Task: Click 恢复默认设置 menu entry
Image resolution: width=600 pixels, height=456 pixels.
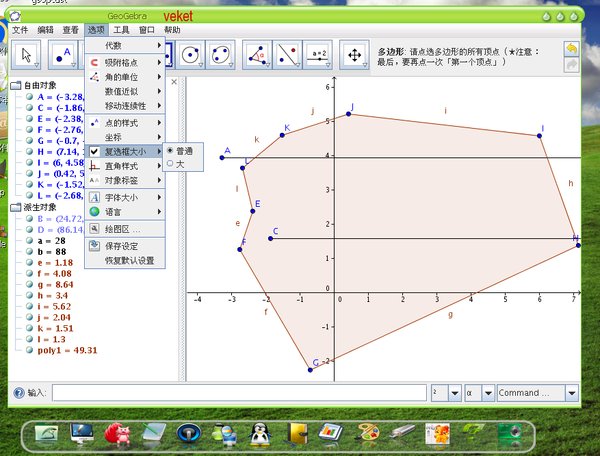Action: tap(131, 260)
